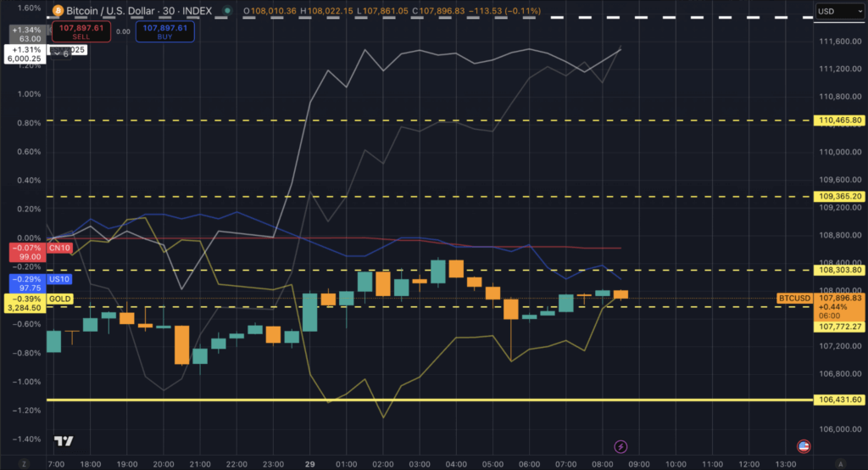Click the blue BUY 107,897.61 button
This screenshot has width=868, height=470.
coord(165,31)
